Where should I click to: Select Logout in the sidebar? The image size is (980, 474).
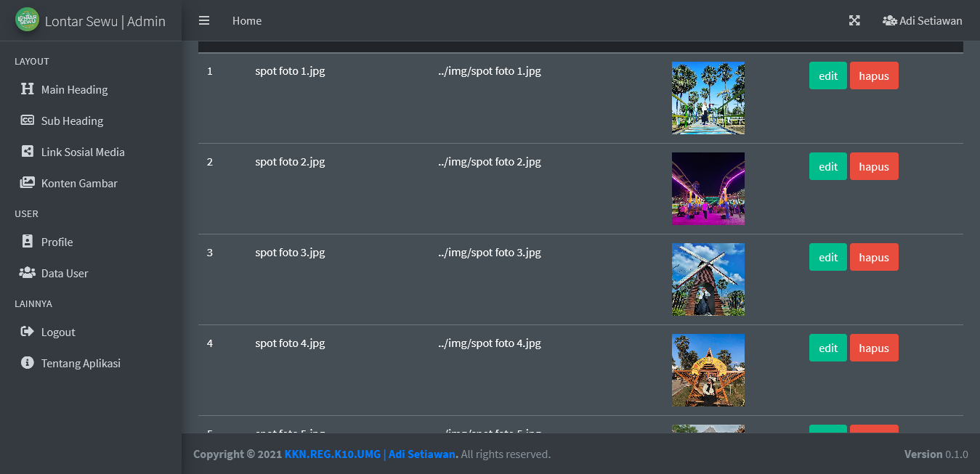pos(91,332)
